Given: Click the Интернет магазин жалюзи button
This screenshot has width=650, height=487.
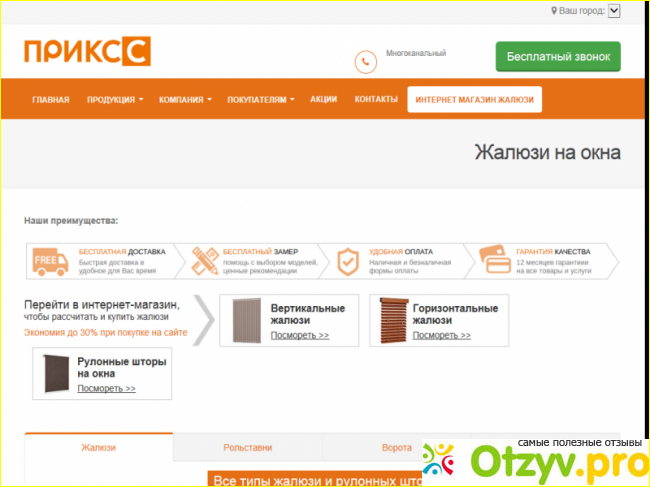Looking at the screenshot, I should click(x=475, y=100).
